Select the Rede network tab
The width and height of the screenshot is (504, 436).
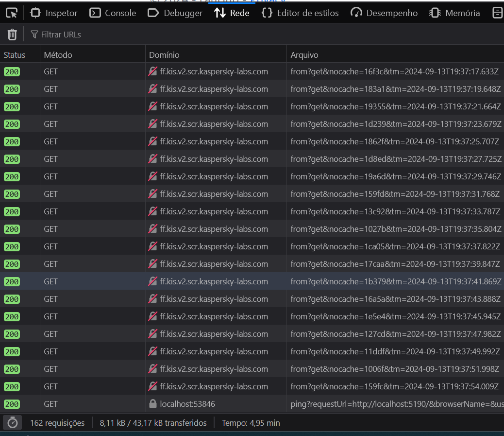pos(232,13)
